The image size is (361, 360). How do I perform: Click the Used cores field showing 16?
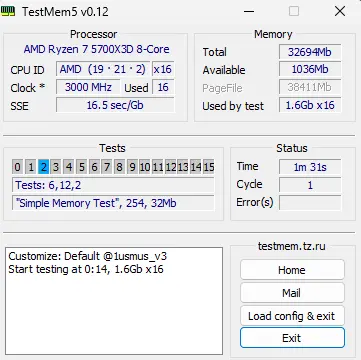(x=163, y=87)
